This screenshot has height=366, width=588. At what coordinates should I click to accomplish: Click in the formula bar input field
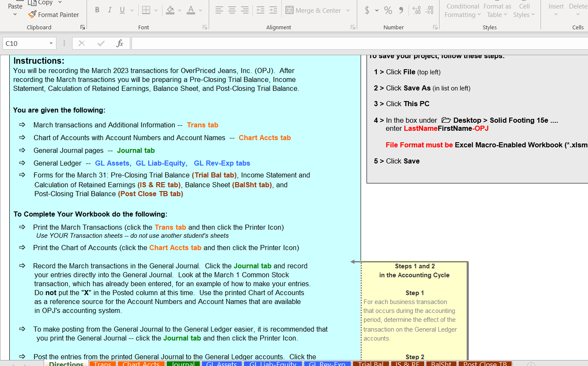(x=359, y=43)
